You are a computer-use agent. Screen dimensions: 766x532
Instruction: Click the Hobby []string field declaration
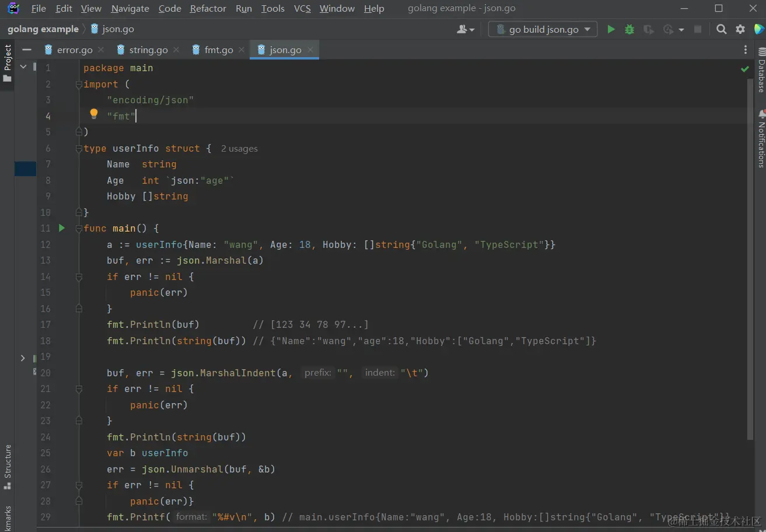click(147, 197)
